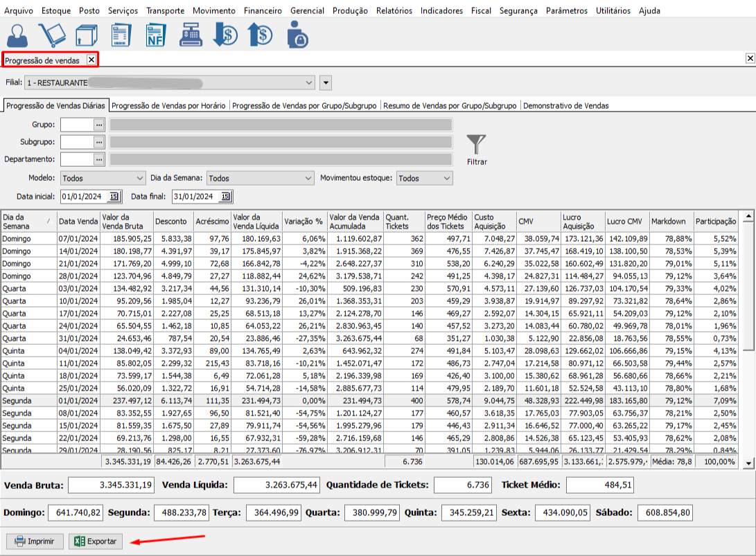Apply filter with the Filtrar funnel
The width and height of the screenshot is (756, 556).
click(476, 150)
